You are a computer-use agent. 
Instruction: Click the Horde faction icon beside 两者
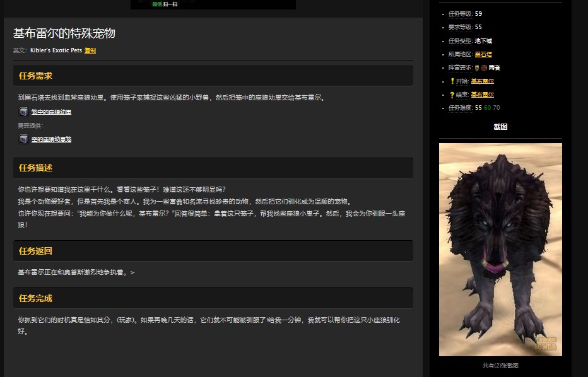[x=483, y=68]
